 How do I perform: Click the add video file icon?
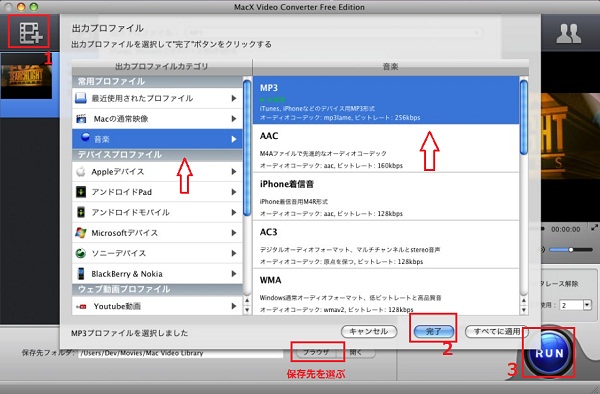point(30,32)
